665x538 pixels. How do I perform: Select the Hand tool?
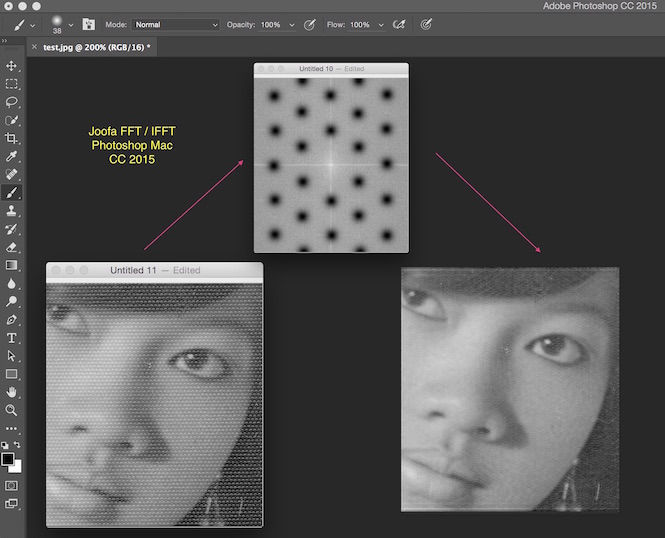click(11, 392)
